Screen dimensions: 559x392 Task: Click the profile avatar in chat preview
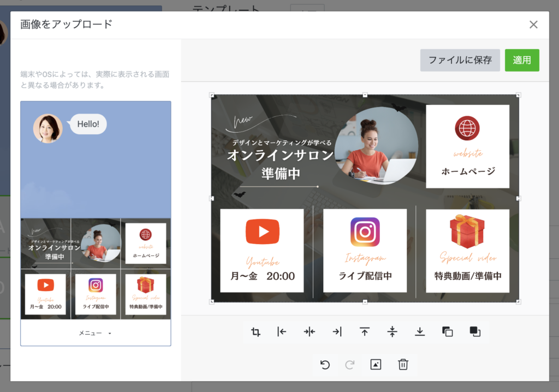48,128
